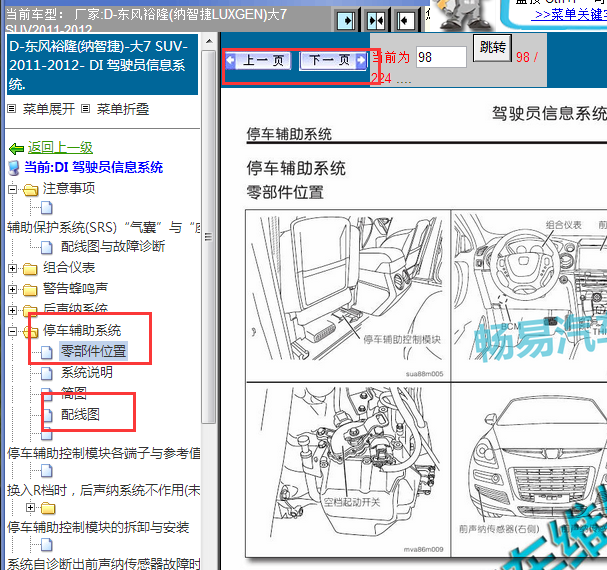Open the 简图 page

pos(74,393)
